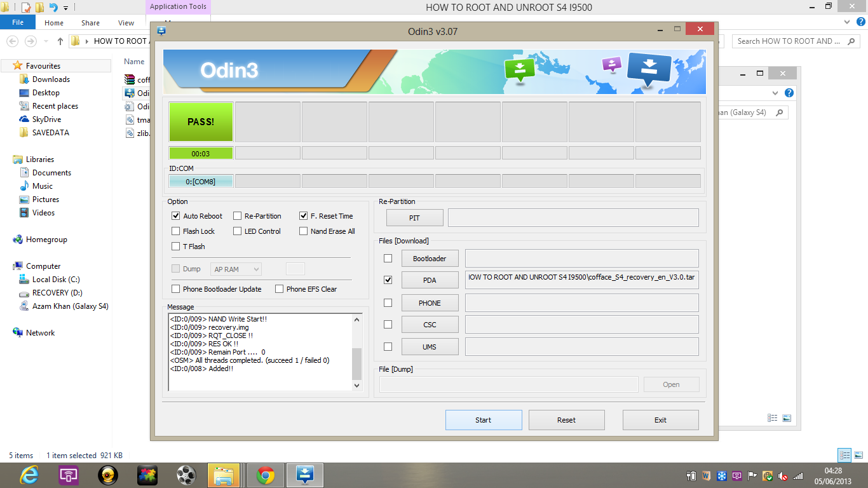This screenshot has height=488, width=868.
Task: Click the PIT button
Action: coord(414,217)
